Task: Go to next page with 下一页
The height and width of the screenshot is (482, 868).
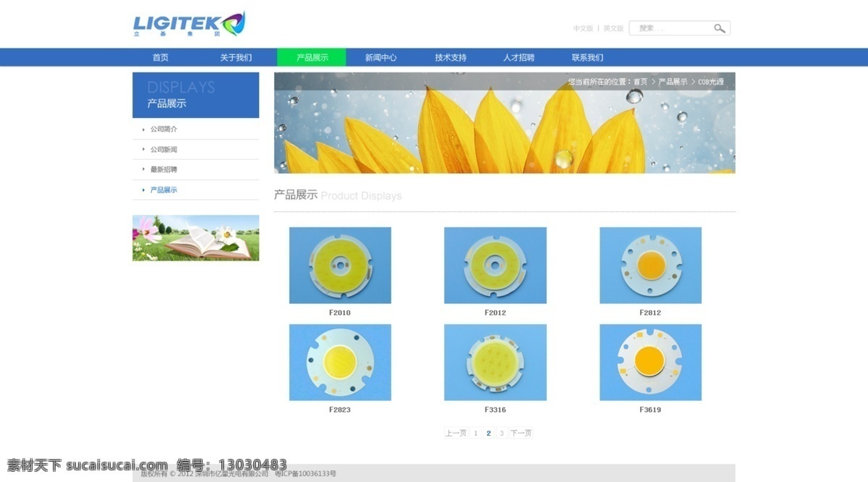Action: (521, 433)
